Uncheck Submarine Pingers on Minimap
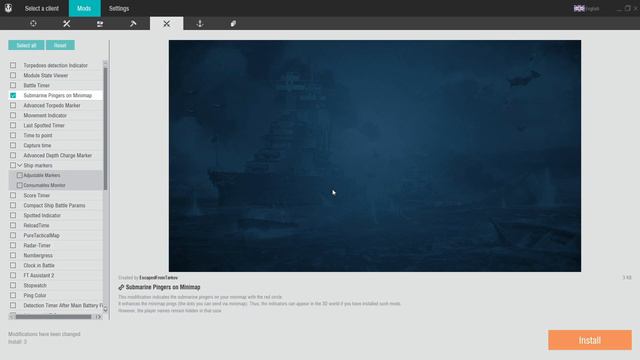Viewport: 640px width, 360px height. point(13,96)
